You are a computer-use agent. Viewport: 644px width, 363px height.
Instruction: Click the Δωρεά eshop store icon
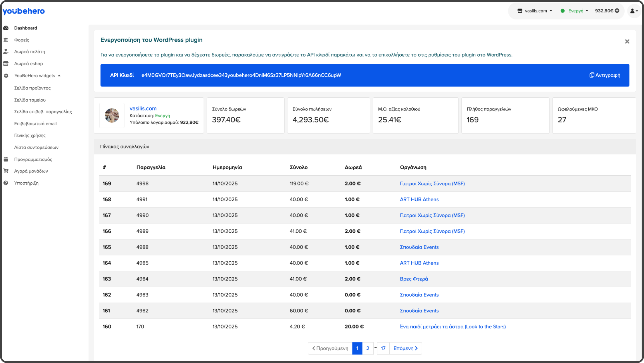pos(6,64)
